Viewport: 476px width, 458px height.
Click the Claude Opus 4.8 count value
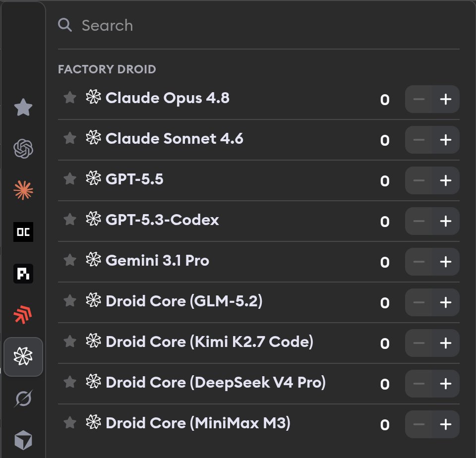click(x=385, y=100)
